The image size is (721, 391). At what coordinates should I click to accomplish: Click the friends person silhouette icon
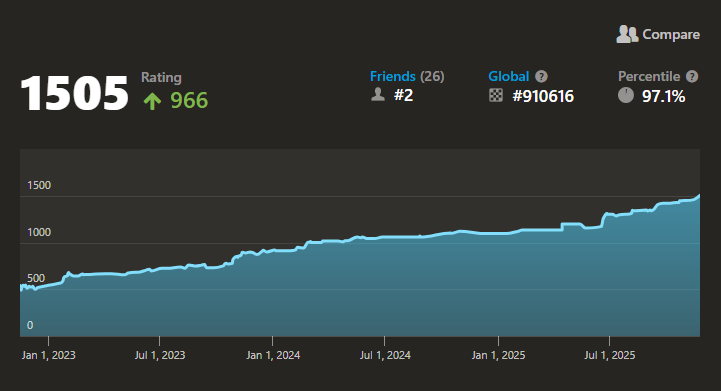[378, 95]
